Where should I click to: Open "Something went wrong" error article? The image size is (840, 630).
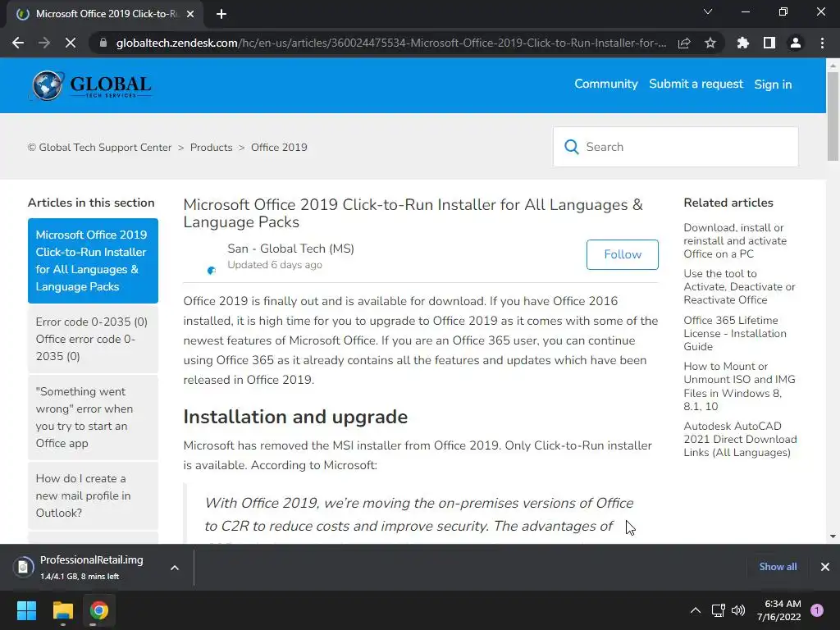coord(94,418)
